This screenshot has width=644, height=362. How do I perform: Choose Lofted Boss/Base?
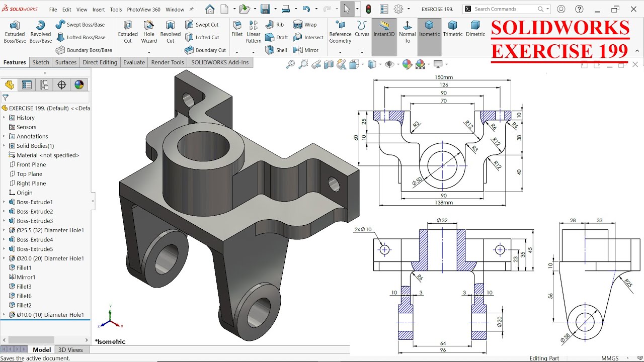click(x=80, y=37)
